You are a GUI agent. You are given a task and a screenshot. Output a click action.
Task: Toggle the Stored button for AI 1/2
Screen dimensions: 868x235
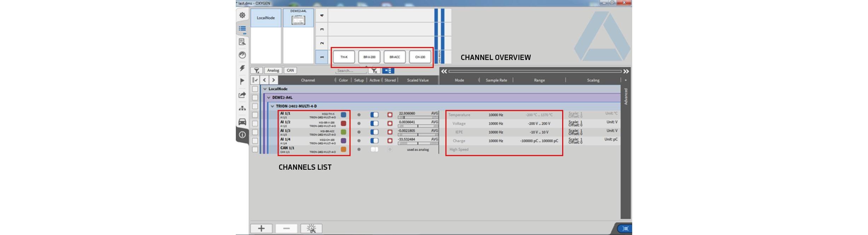(390, 123)
